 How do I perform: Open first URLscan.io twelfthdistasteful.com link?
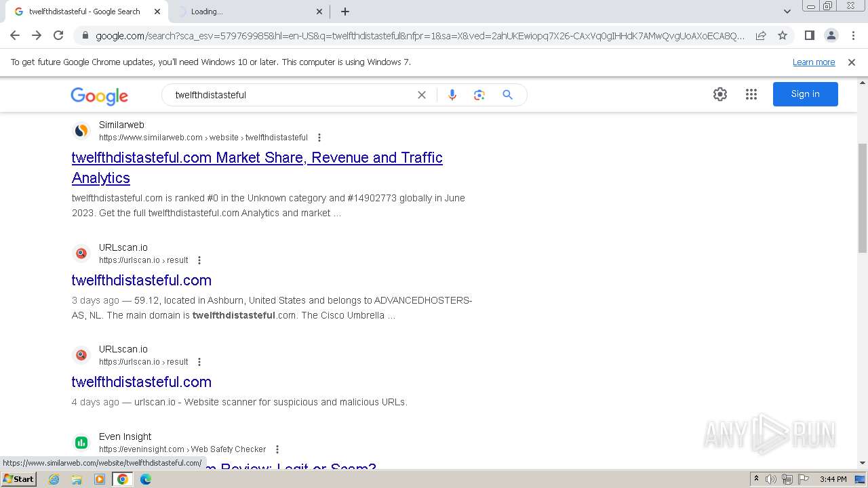pos(142,280)
